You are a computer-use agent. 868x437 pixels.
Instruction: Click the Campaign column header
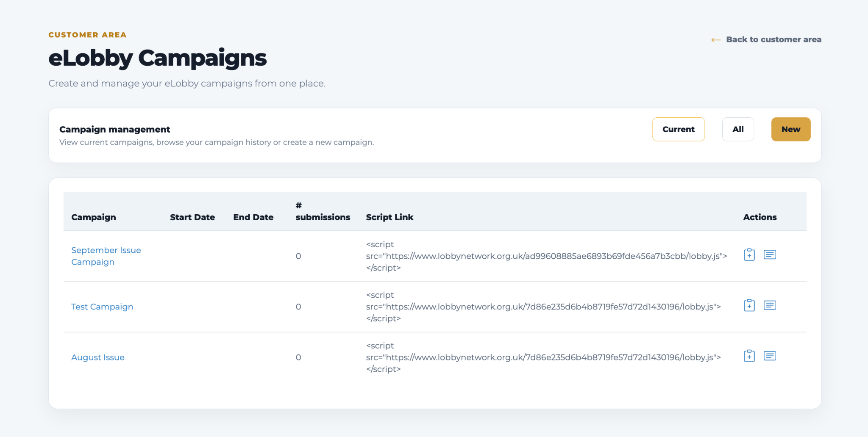tap(94, 217)
